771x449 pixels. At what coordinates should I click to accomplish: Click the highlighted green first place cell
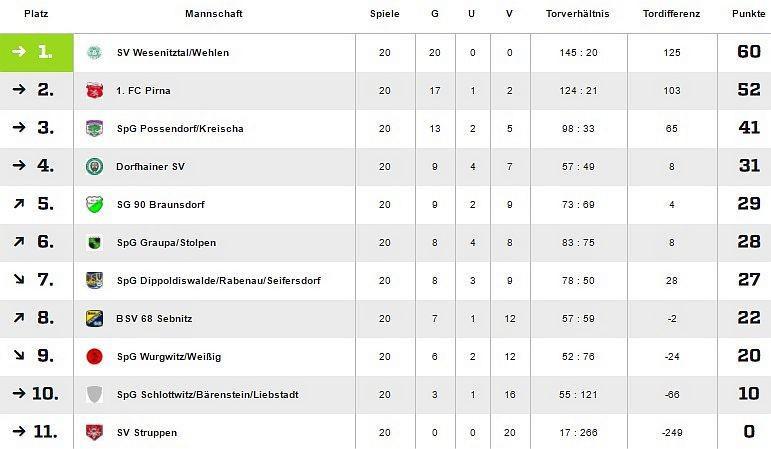[37, 53]
